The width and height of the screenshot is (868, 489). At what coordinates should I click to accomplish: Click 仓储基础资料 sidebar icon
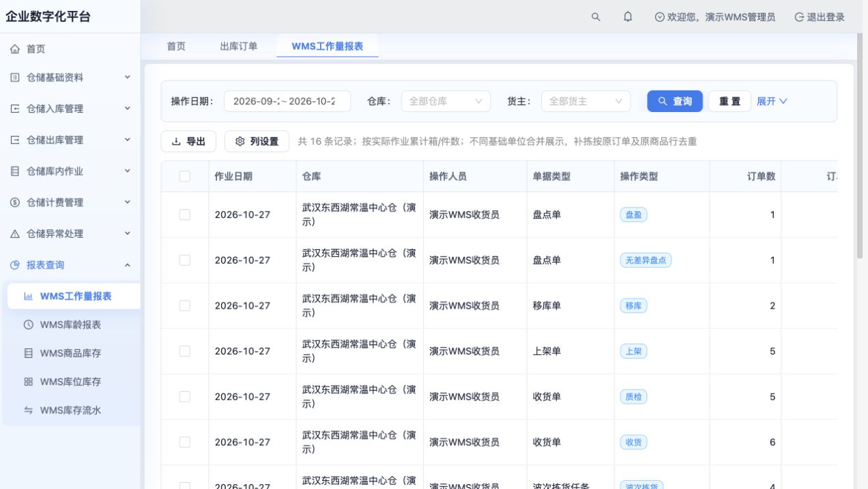(x=15, y=78)
